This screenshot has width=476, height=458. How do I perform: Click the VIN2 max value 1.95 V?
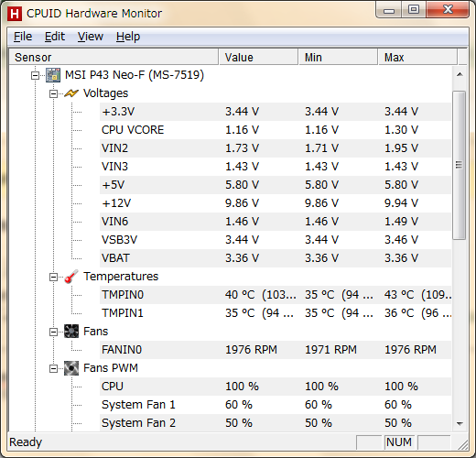(401, 148)
